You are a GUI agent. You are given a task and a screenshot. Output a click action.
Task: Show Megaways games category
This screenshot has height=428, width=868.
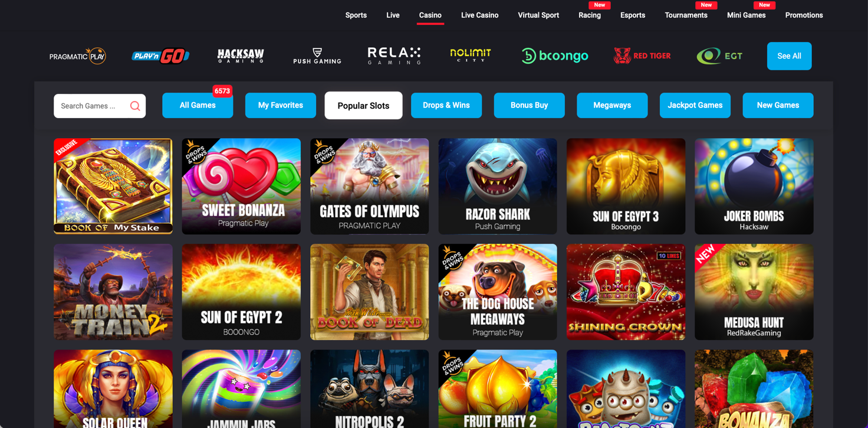point(612,106)
